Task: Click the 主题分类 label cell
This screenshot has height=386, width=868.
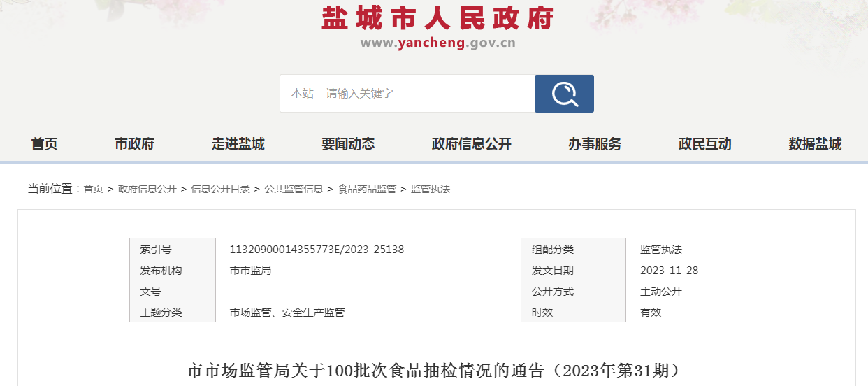Action: pyautogui.click(x=173, y=312)
